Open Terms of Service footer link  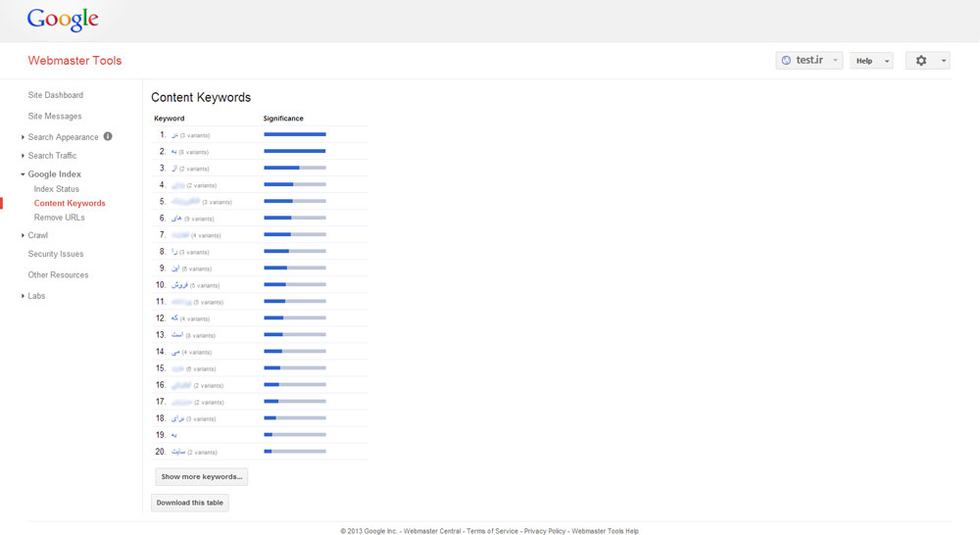(x=493, y=531)
